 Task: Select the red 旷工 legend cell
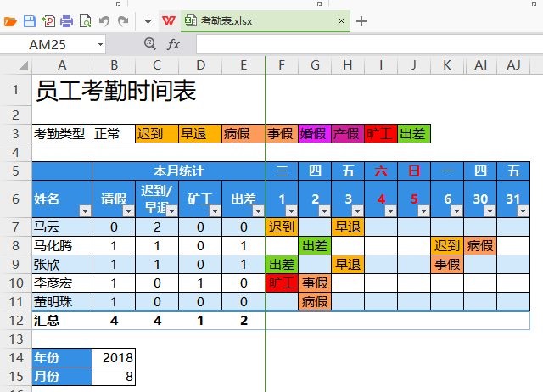(381, 134)
